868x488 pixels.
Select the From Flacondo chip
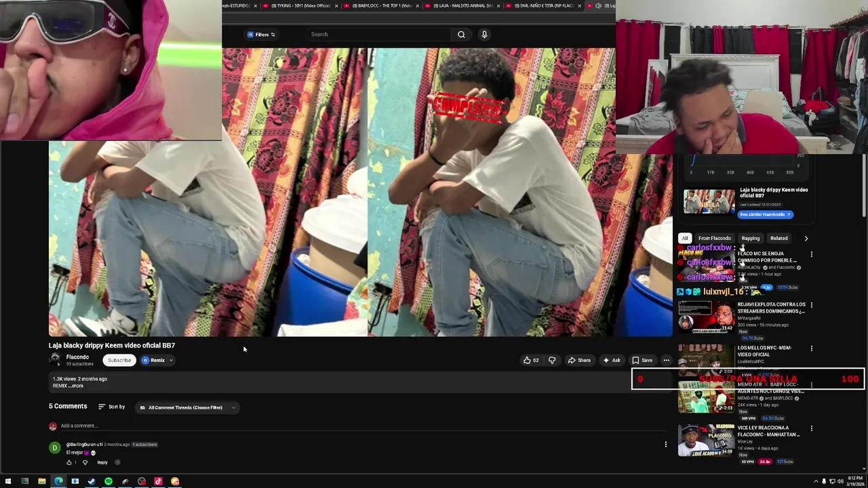[x=715, y=239]
